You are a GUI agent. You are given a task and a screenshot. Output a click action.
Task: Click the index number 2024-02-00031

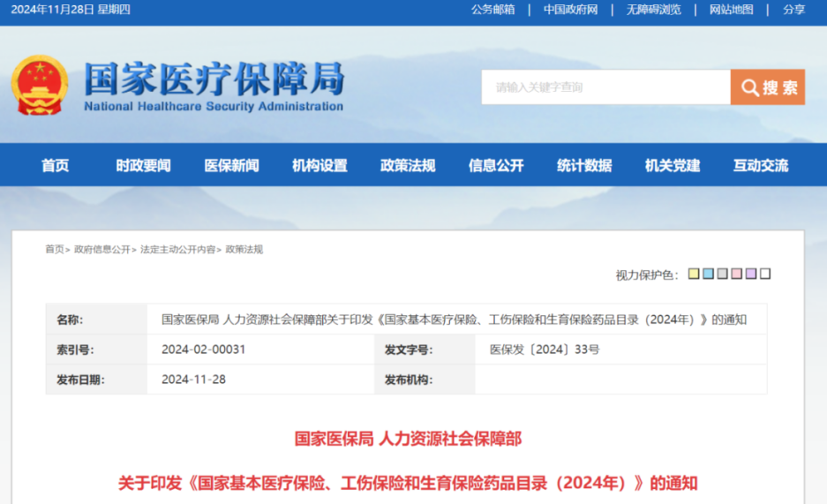pyautogui.click(x=204, y=350)
